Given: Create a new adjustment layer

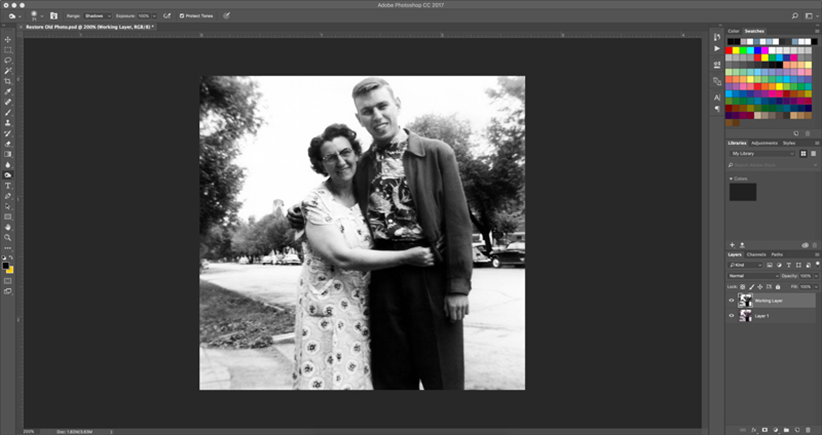Looking at the screenshot, I should (x=775, y=430).
